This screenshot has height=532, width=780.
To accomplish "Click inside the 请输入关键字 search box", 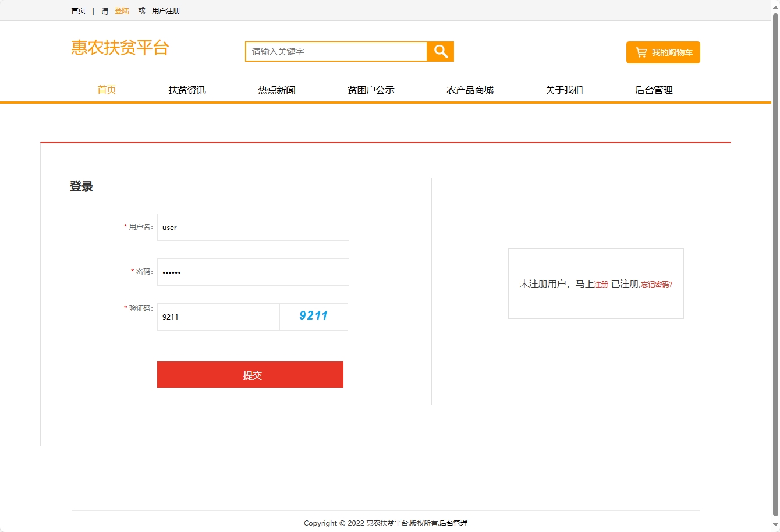I will pos(335,51).
